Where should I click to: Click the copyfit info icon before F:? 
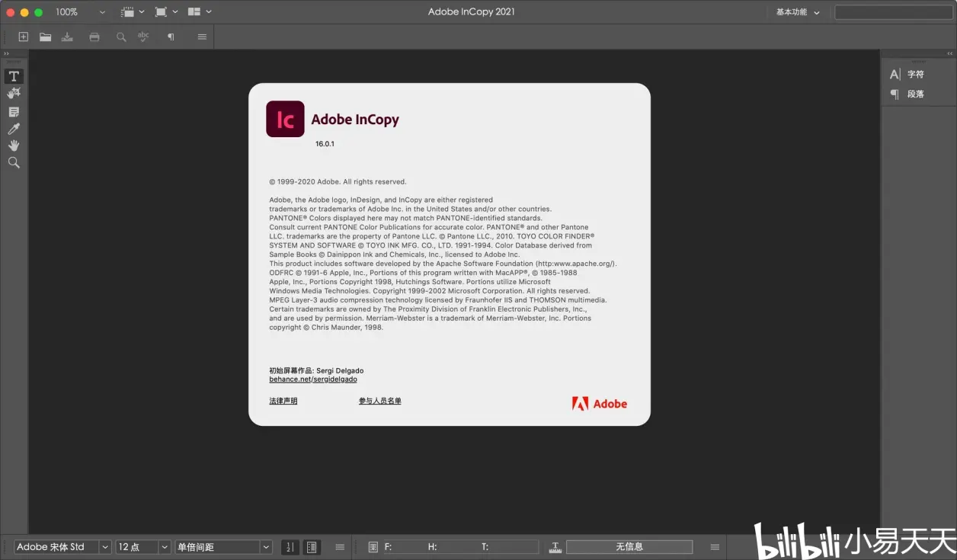pos(373,547)
